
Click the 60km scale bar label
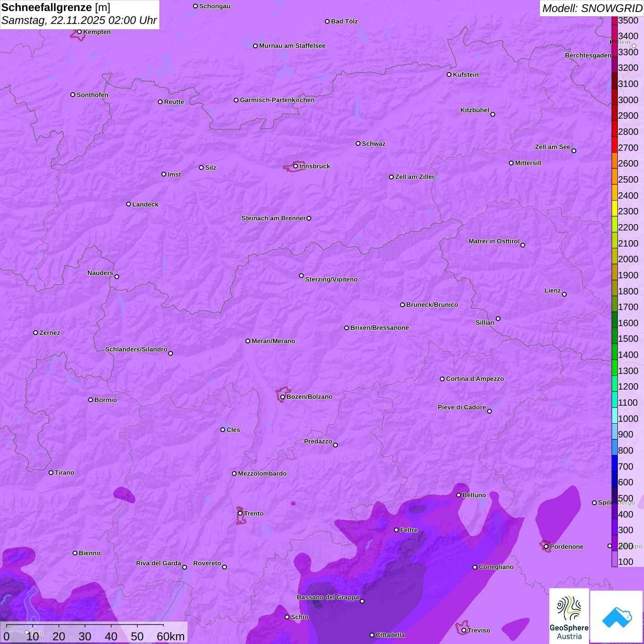[170, 636]
